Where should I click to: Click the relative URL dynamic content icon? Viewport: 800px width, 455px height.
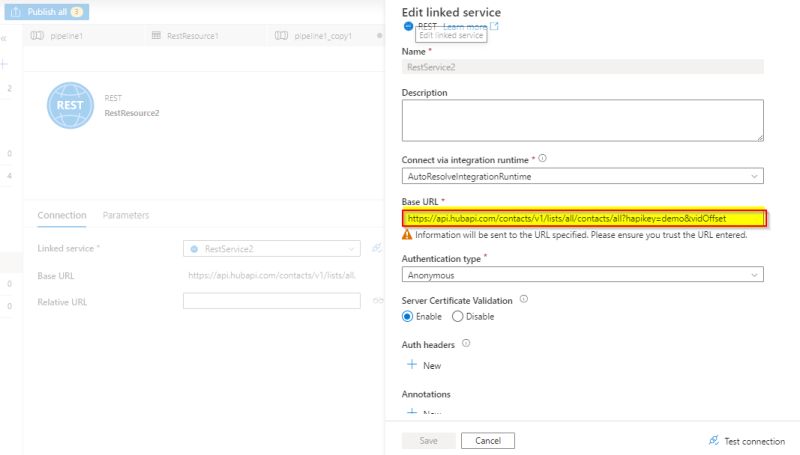378,301
